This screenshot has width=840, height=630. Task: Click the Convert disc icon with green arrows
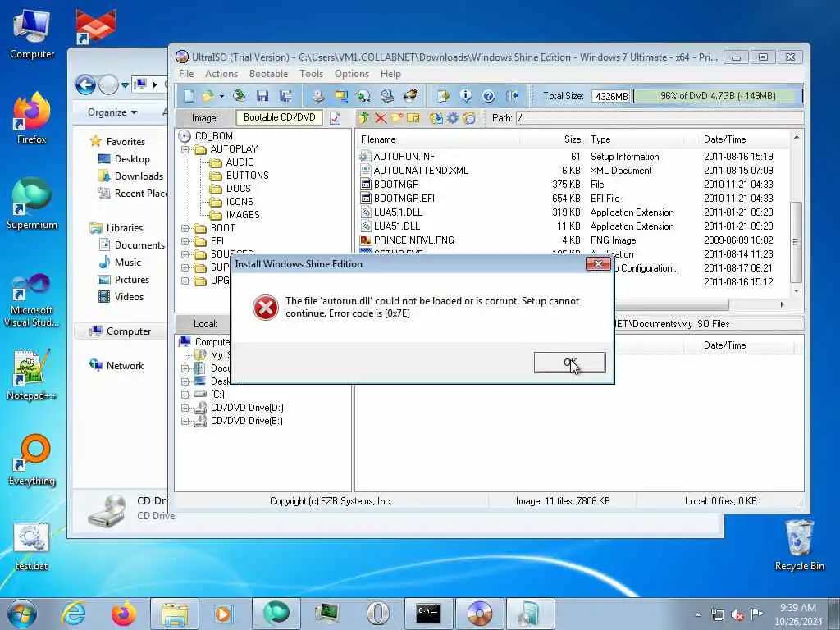(x=363, y=96)
